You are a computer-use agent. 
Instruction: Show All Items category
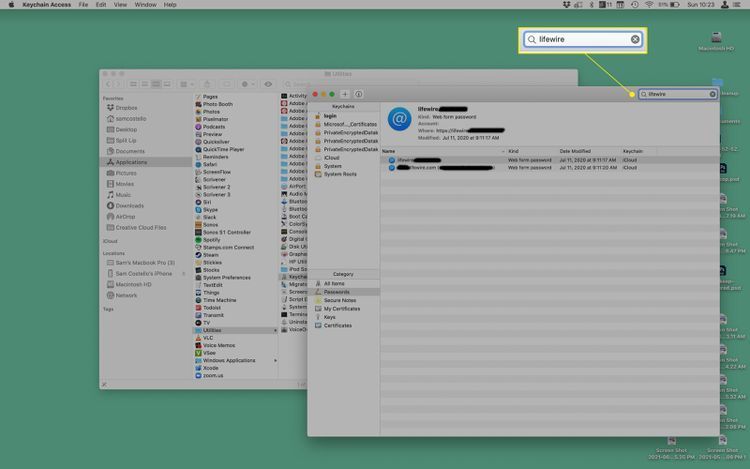[x=334, y=283]
